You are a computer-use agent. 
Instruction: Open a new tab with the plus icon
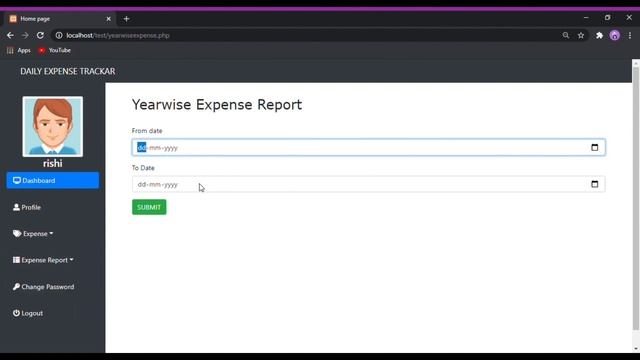(127, 19)
